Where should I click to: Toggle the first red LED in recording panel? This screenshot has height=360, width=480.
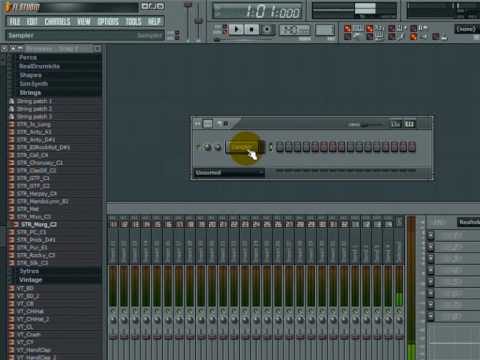pyautogui.click(x=347, y=28)
